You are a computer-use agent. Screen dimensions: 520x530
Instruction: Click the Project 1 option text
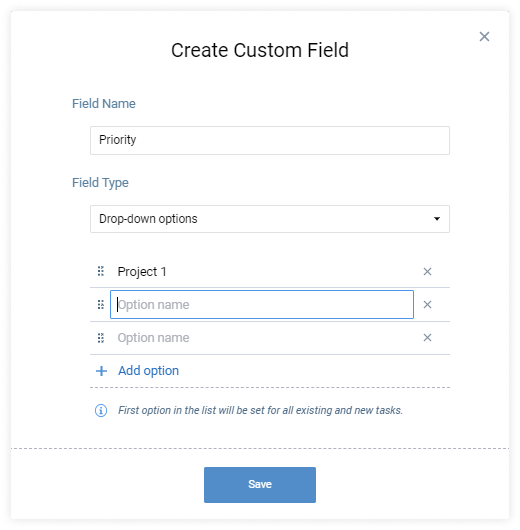(142, 272)
